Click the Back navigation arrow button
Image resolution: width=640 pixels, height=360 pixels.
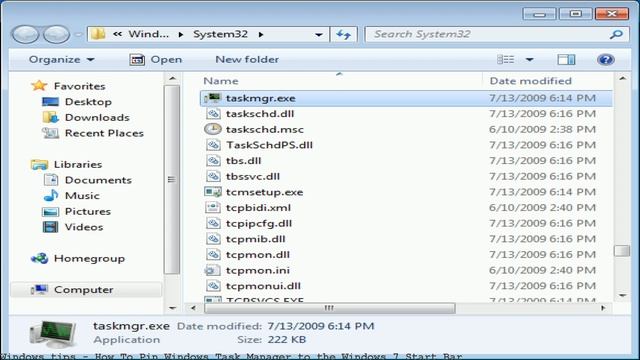point(25,34)
